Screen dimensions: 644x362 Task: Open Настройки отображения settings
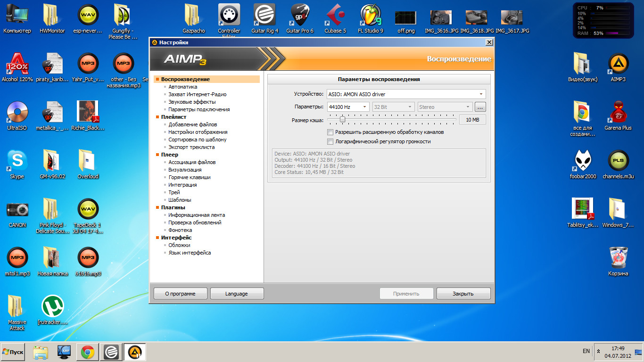point(198,132)
